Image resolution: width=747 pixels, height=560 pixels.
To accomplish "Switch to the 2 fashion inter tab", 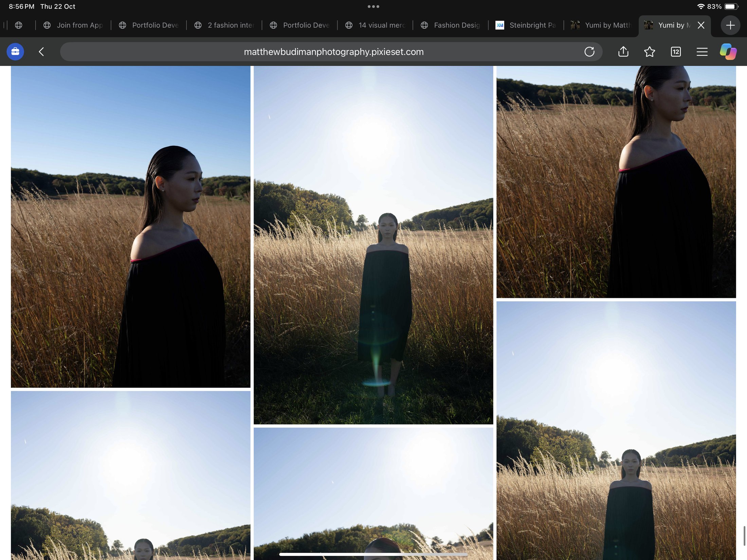I will (224, 25).
